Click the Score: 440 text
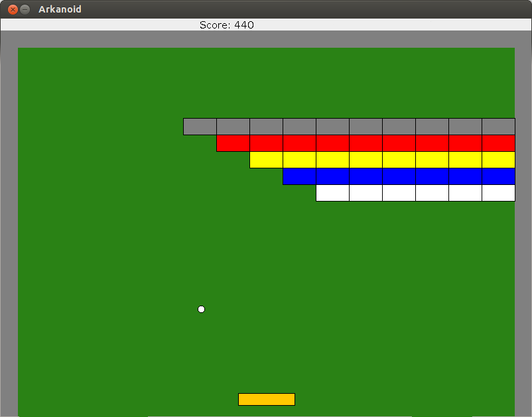 point(226,25)
